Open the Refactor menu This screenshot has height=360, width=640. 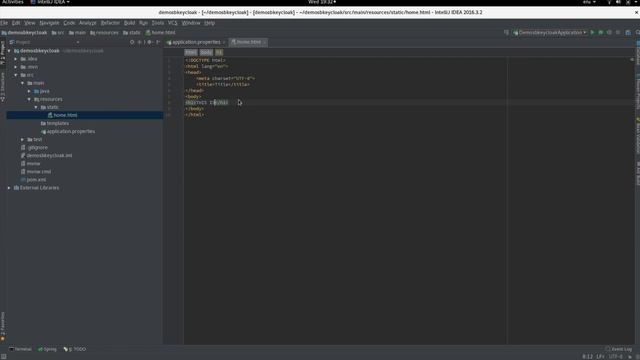[x=110, y=23]
